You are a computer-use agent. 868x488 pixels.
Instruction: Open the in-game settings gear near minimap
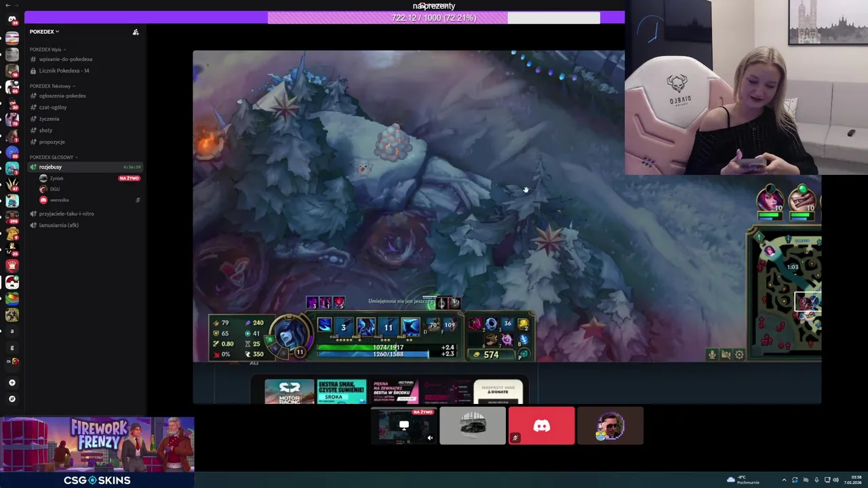739,354
